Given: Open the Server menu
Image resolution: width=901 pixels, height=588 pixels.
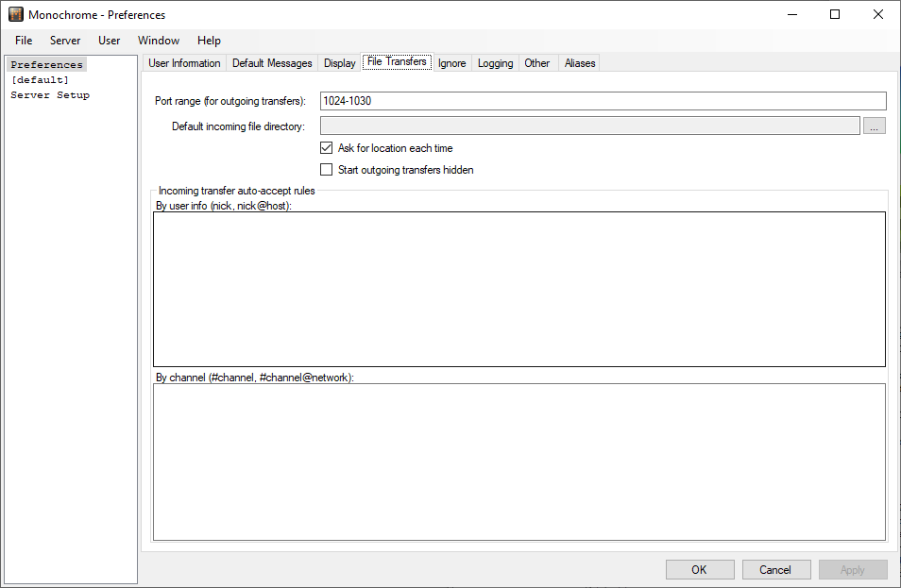Looking at the screenshot, I should point(65,41).
